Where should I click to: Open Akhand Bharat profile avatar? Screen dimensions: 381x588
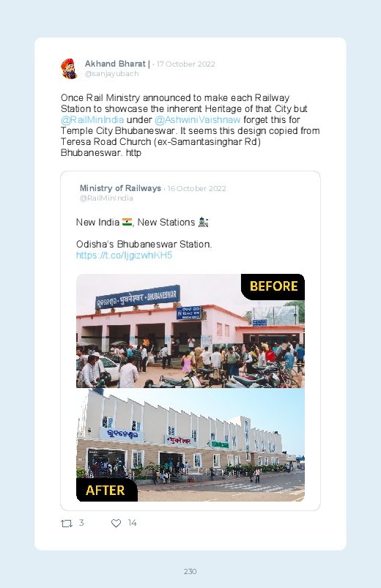click(69, 69)
